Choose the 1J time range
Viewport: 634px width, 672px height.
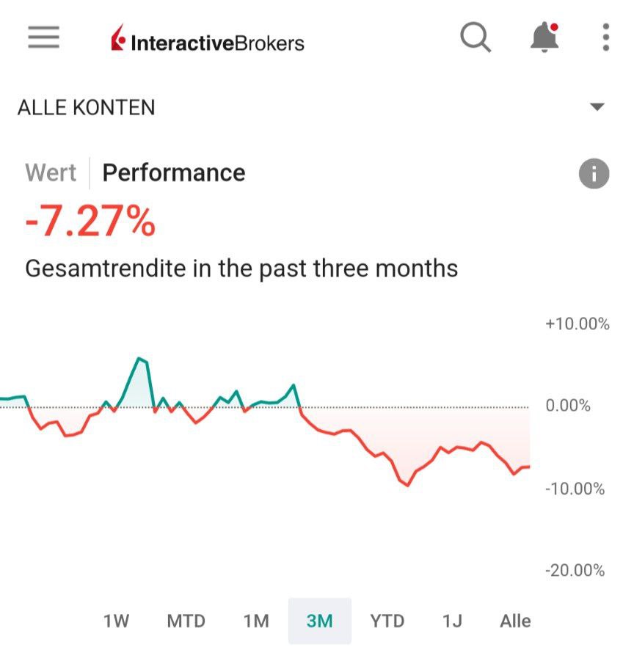point(452,621)
